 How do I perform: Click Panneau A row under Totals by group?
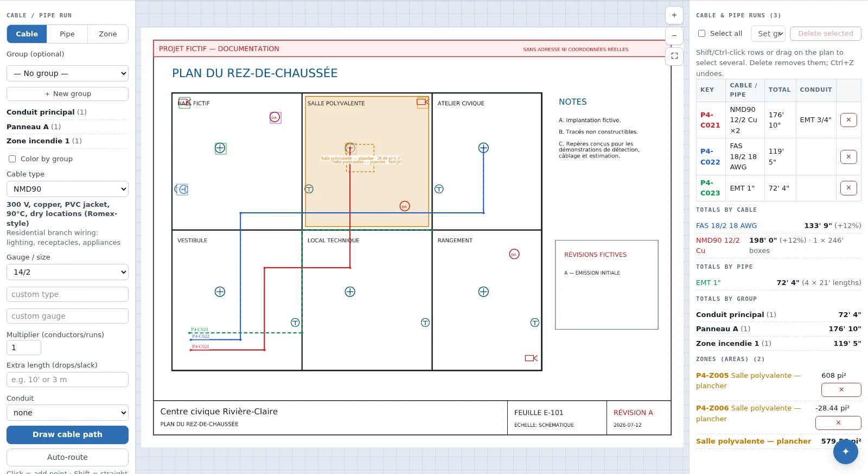(x=778, y=329)
